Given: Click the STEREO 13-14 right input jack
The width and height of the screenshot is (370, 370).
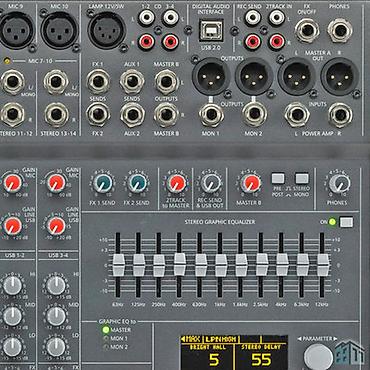Looking at the screenshot, I should click(x=56, y=115).
